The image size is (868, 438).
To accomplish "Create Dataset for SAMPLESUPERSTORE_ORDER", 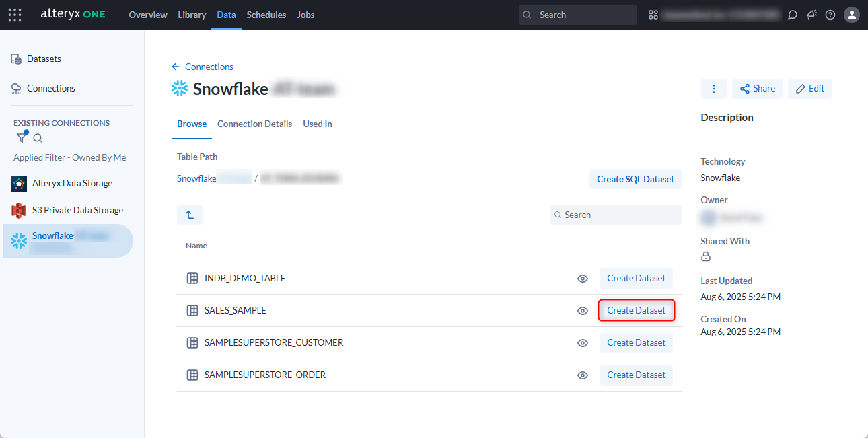I will point(636,375).
